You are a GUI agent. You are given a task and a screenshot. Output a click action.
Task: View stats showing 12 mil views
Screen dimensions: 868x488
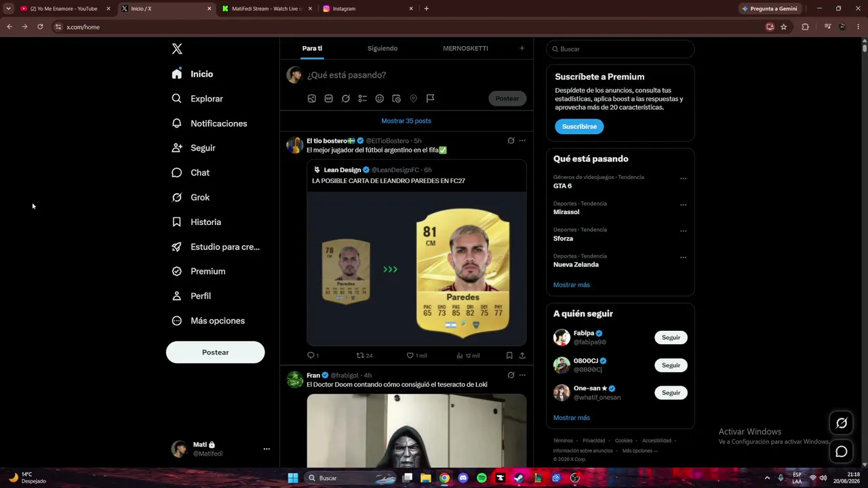(x=468, y=355)
